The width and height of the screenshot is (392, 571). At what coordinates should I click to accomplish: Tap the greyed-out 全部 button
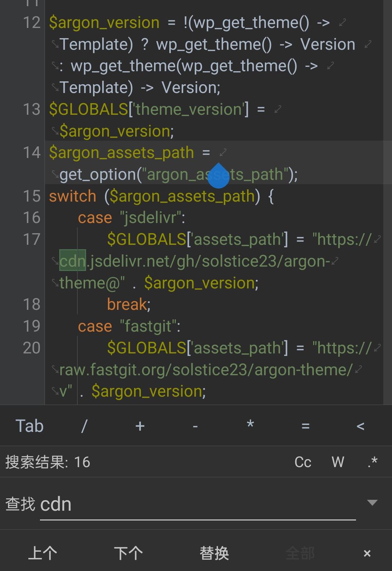[300, 553]
